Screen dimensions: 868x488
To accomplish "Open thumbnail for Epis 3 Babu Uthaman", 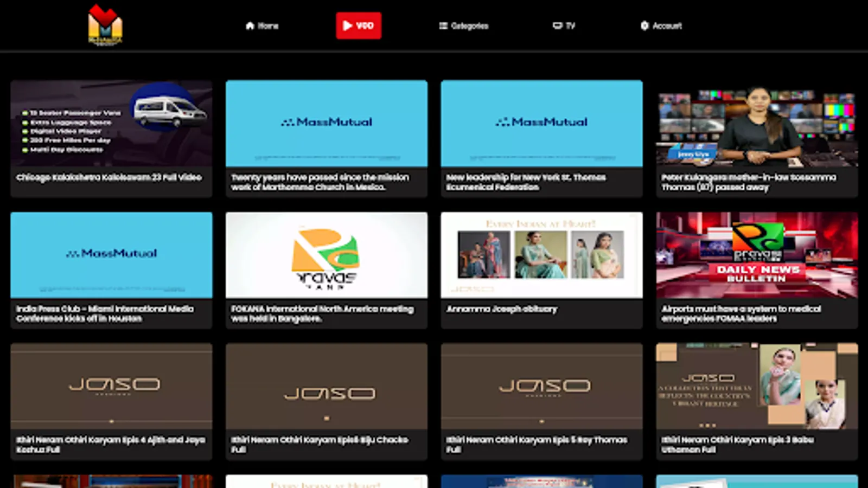I will [757, 386].
